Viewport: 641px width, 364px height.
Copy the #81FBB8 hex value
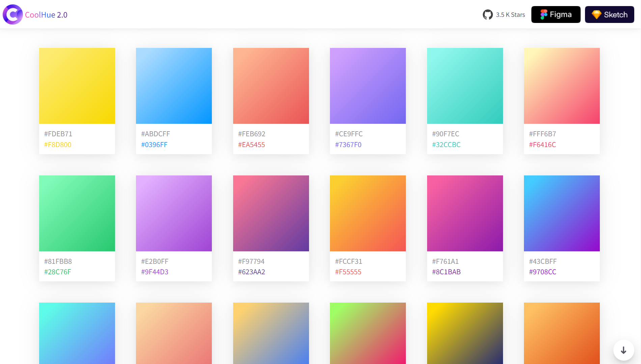58,261
